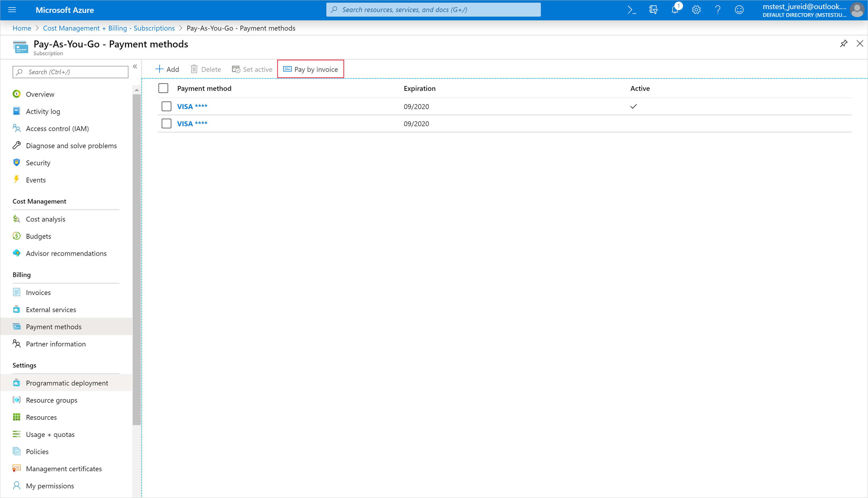
Task: Click the Pay by invoice button
Action: [311, 69]
